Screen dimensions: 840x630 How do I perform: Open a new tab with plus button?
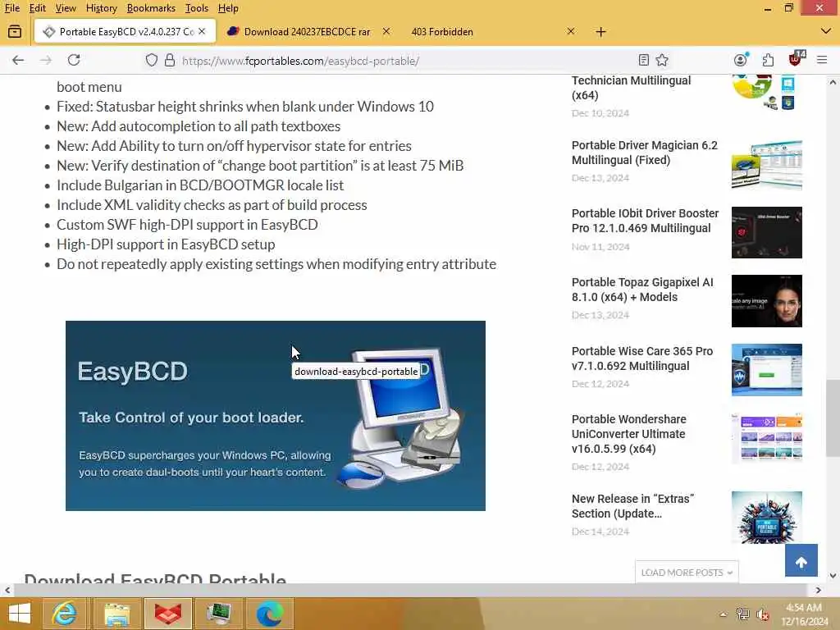click(600, 32)
